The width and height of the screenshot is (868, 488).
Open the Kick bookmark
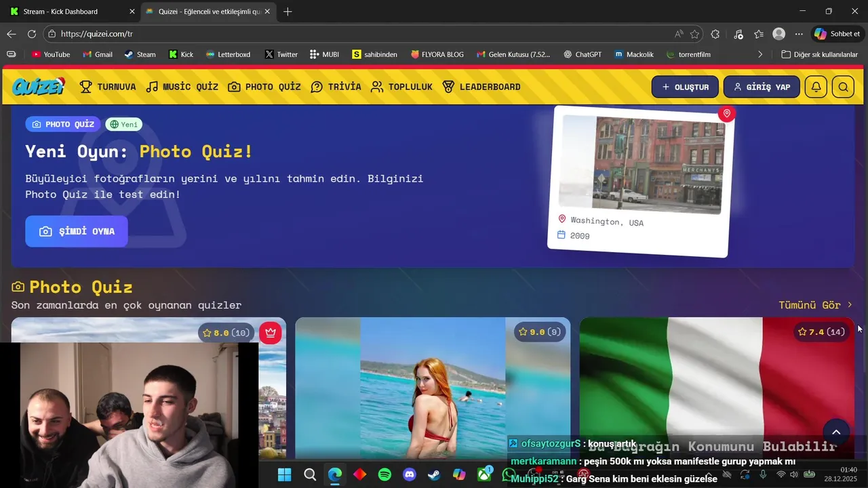(181, 54)
